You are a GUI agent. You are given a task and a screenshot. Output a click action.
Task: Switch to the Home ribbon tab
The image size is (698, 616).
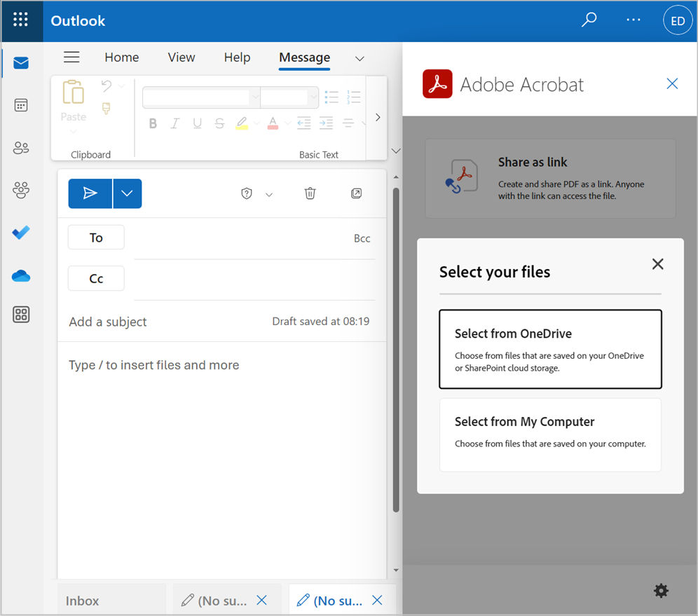coord(121,57)
